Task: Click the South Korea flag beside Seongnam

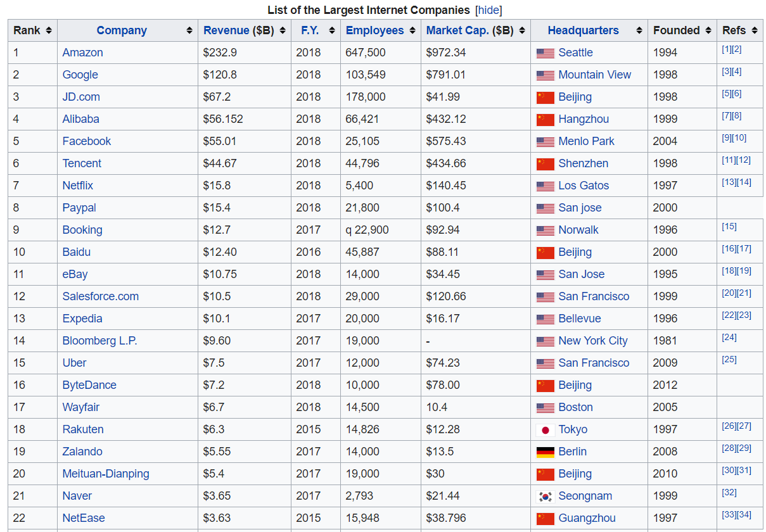Action: coord(545,497)
